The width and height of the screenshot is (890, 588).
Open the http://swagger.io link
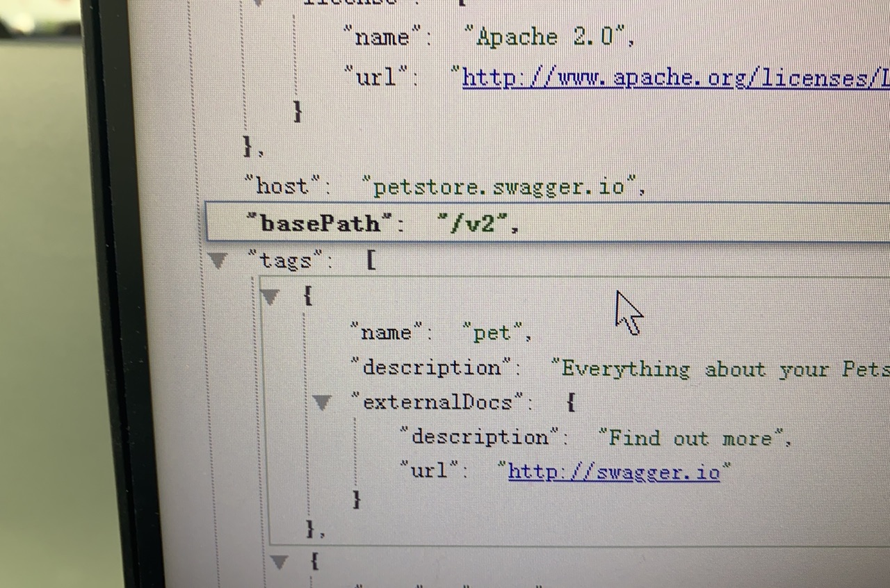click(x=614, y=471)
